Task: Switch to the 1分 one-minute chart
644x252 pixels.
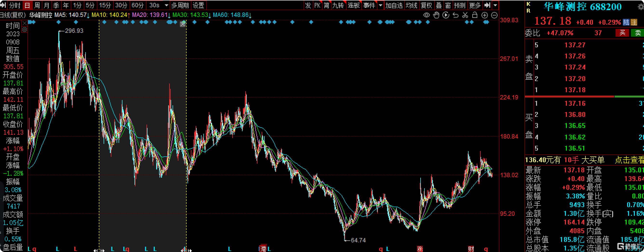Action: 77,5
